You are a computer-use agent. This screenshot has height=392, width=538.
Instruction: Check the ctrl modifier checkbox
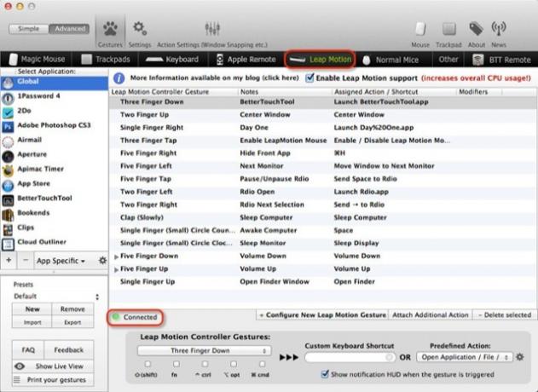(x=205, y=364)
